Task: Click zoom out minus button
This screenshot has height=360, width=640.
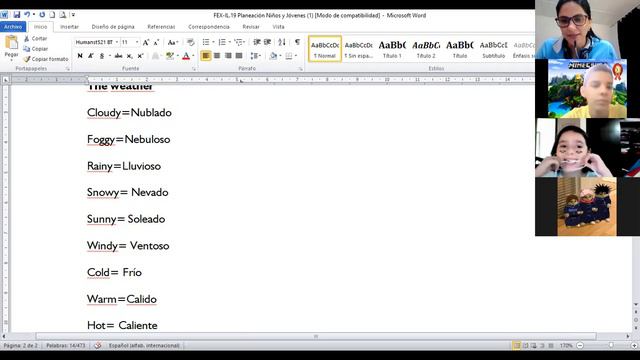Action: coord(580,345)
